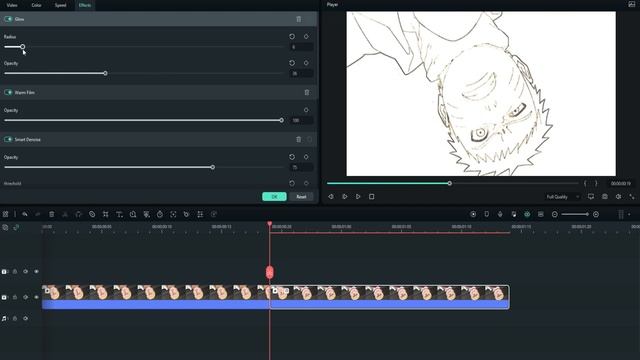Lock the main video track
This screenshot has width=640, height=360.
pyautogui.click(x=15, y=297)
